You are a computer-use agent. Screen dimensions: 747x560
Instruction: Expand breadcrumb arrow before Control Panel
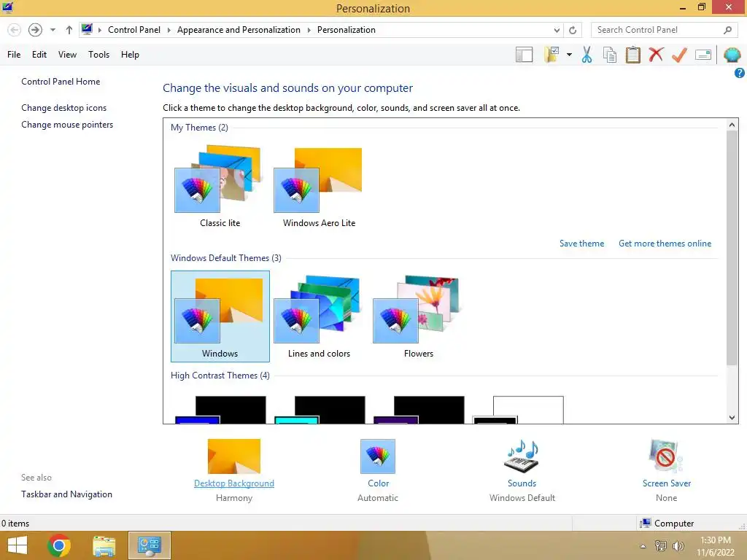(100, 30)
